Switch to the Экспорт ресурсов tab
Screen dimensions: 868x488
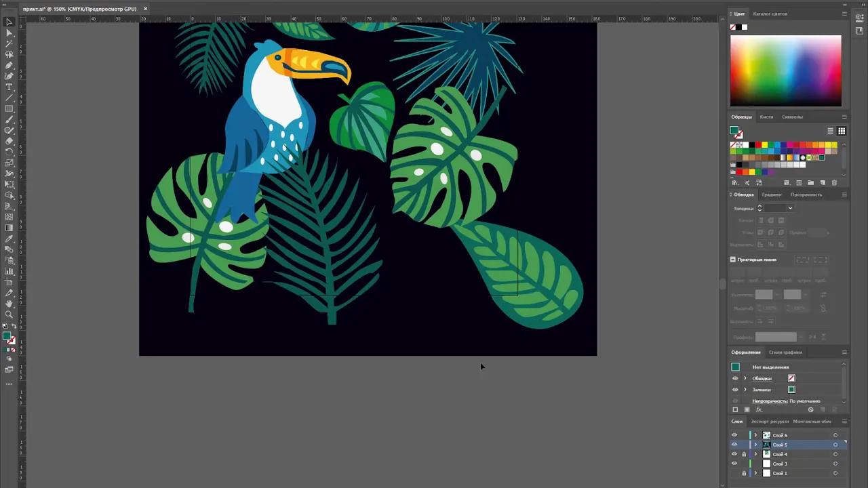[x=770, y=421]
